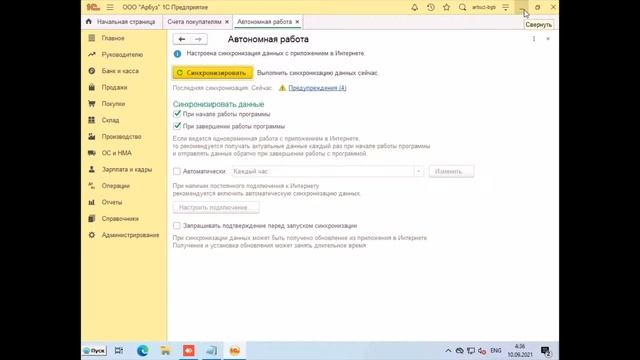This screenshot has height=360, width=640.
Task: Click the taskbar clock and date
Action: [x=520, y=351]
